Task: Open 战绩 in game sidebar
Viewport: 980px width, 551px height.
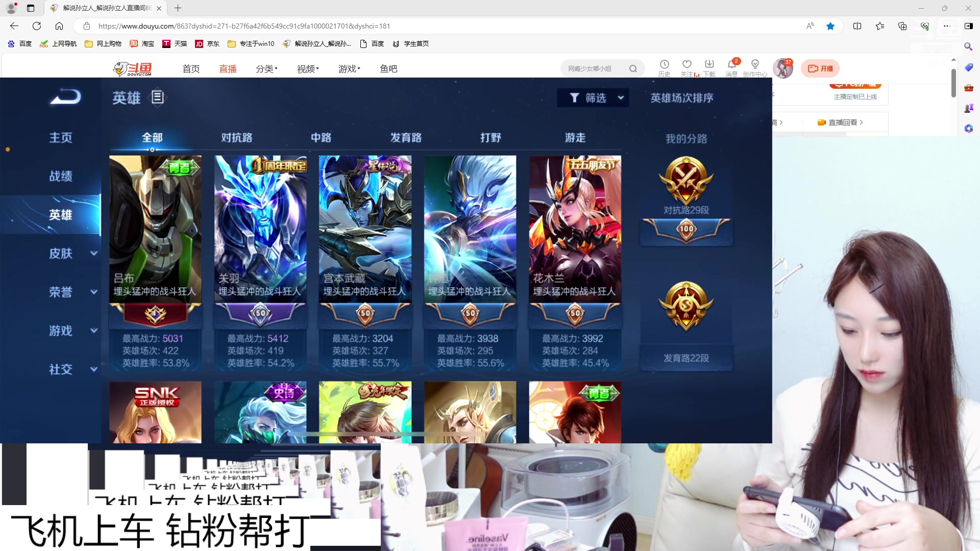Action: point(61,177)
